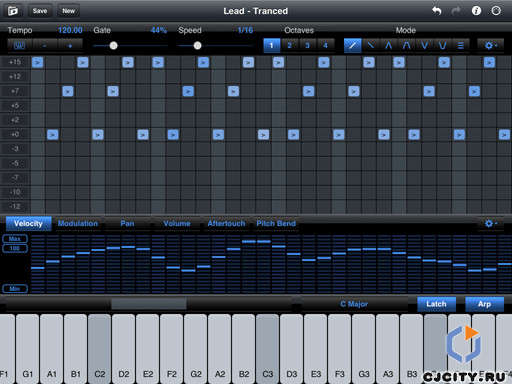Viewport: 512px width, 384px height.
Task: Choose the V-shaped down-up arpeggio mode
Action: point(424,45)
